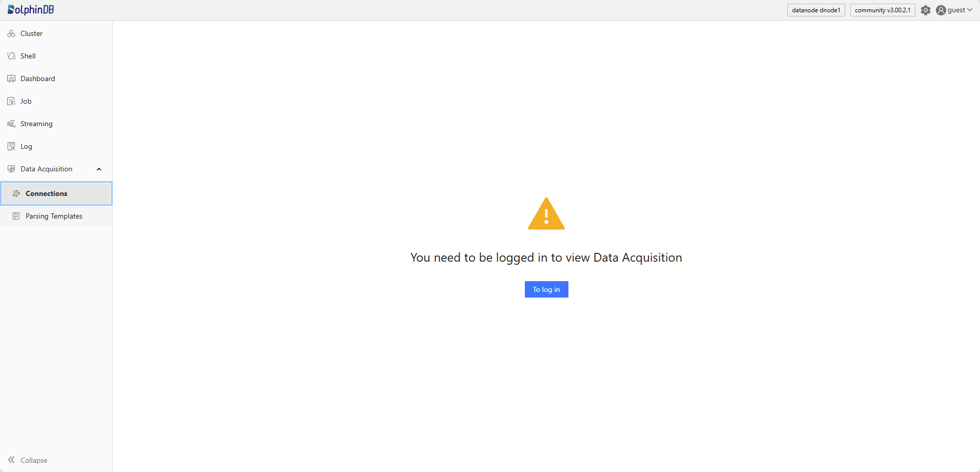Go to Parsing Templates
Screen dimensions: 980x472
(x=54, y=216)
